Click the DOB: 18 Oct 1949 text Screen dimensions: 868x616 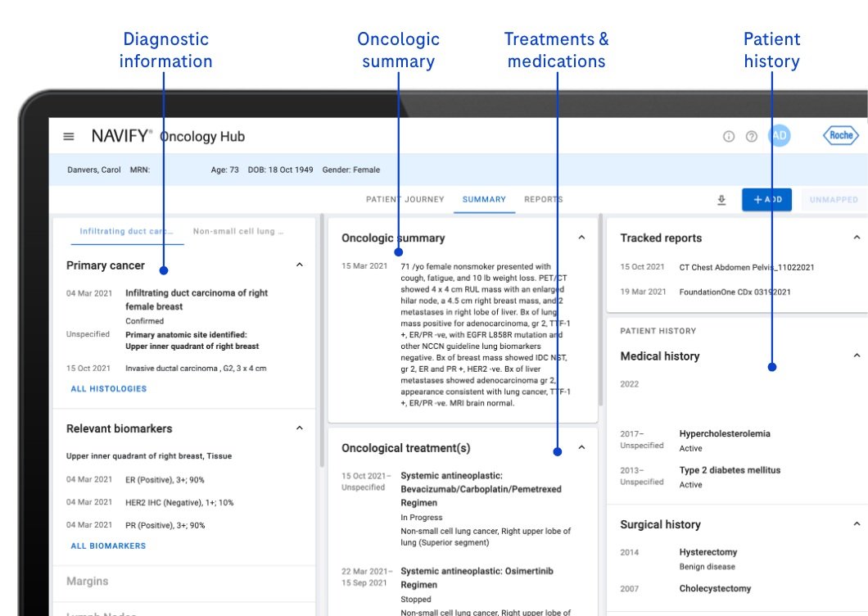click(280, 170)
